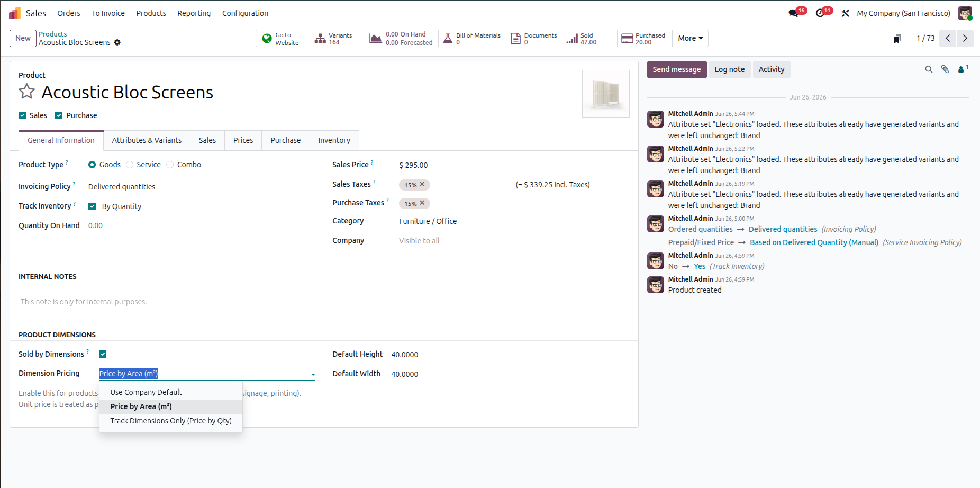Uncheck the Purchase checkbox

click(59, 115)
